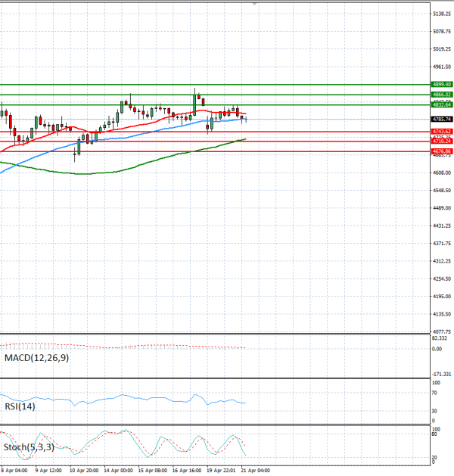The height and width of the screenshot is (476, 454).
Task: Click the 15 Apr 08:00 time label
Action: coord(153,471)
